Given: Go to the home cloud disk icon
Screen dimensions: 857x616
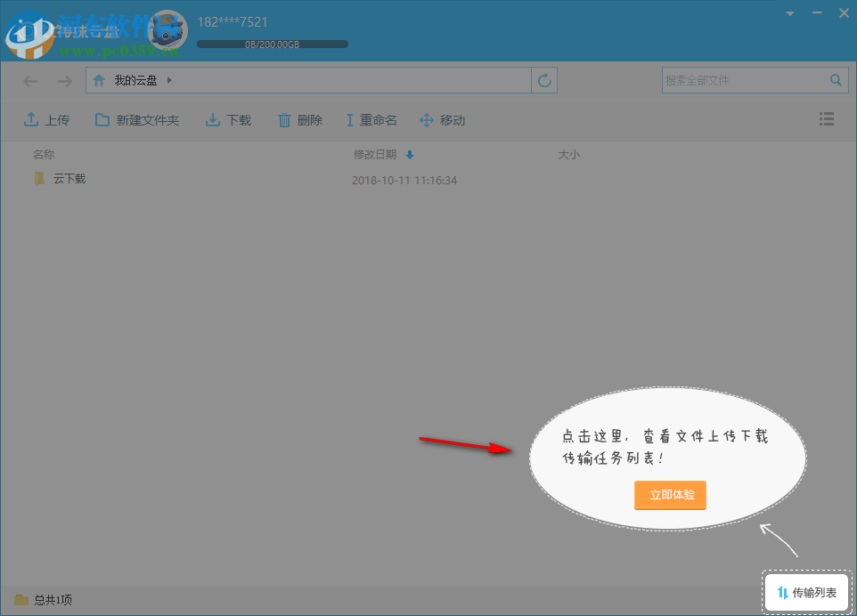Looking at the screenshot, I should pos(99,80).
